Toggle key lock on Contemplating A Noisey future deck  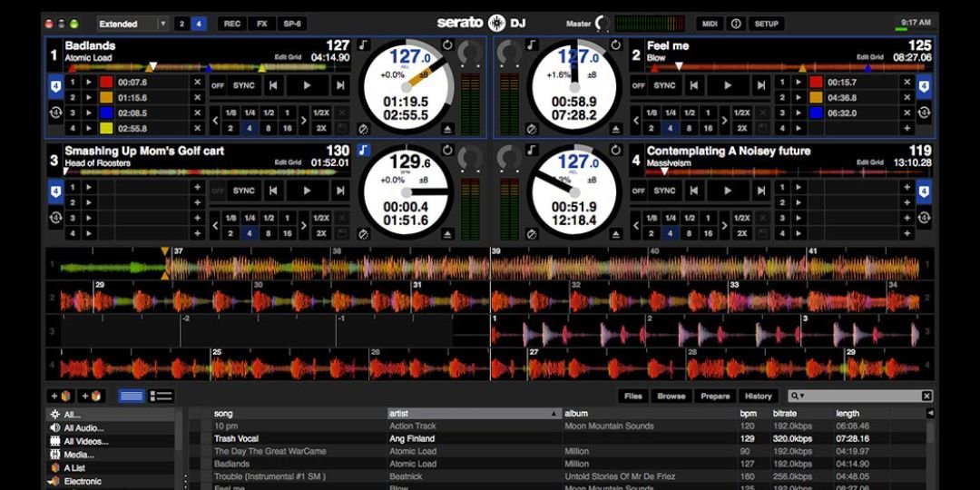[532, 150]
